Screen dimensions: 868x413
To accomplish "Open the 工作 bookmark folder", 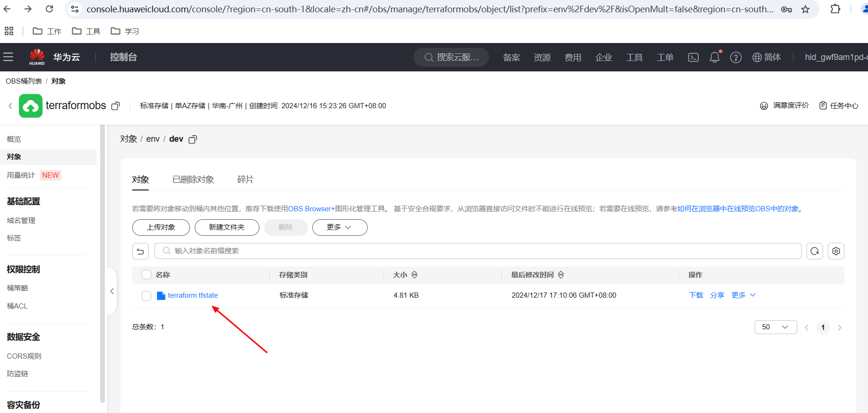I will (47, 31).
